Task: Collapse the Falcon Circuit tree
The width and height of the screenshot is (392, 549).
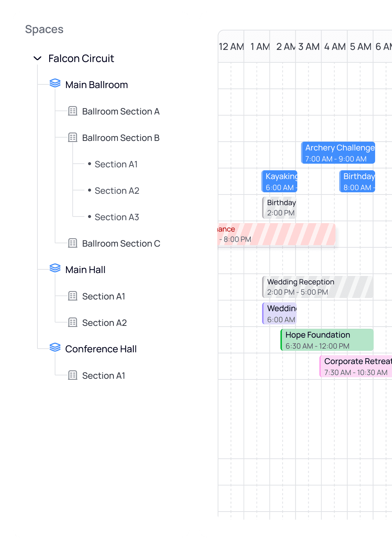Action: pyautogui.click(x=37, y=58)
